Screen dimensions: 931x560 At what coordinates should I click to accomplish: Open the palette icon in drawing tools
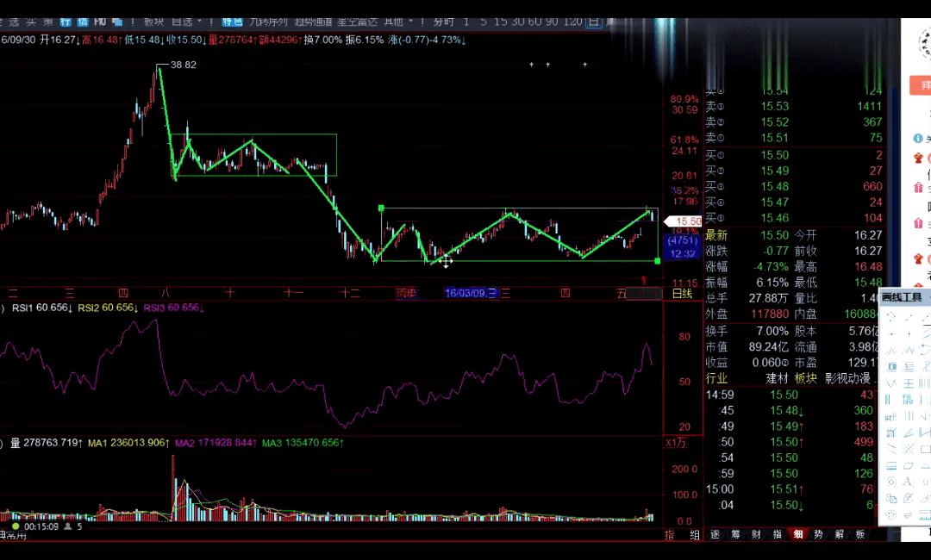pyautogui.click(x=891, y=513)
